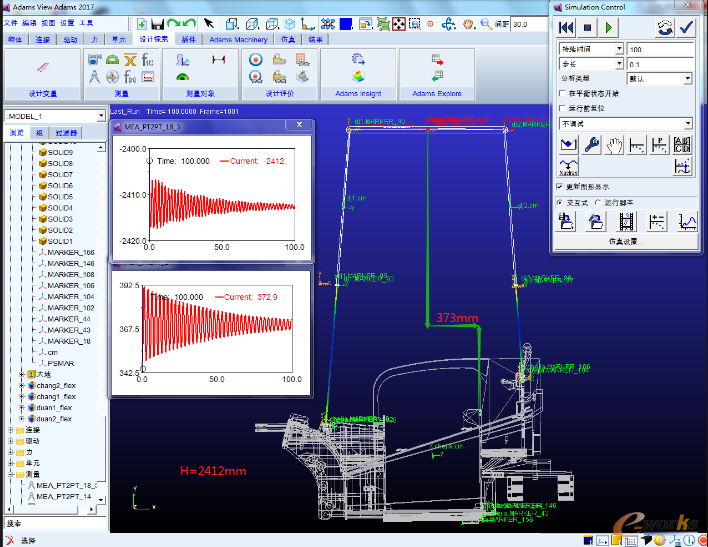
Task: Select the point-to-point distance measure icon
Action: click(94, 77)
